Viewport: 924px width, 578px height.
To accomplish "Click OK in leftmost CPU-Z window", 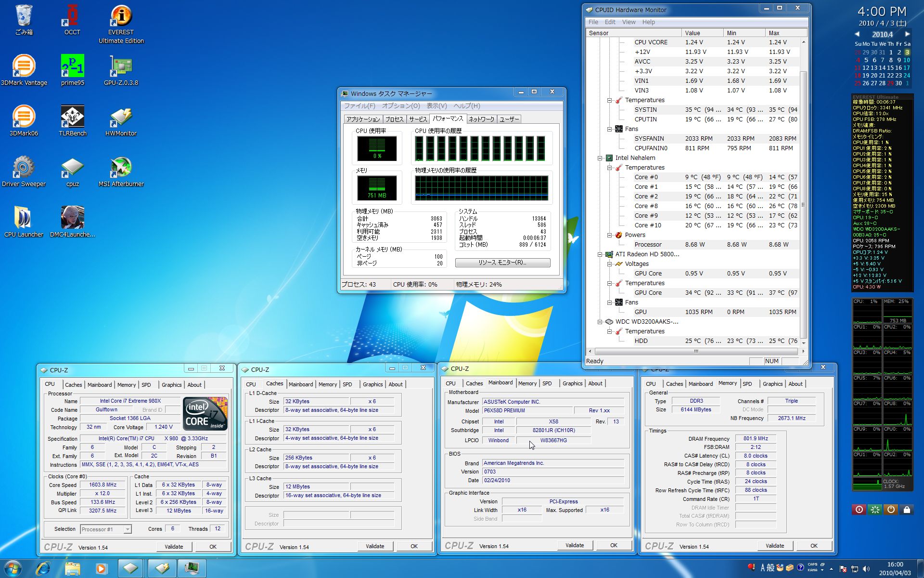I will (213, 547).
